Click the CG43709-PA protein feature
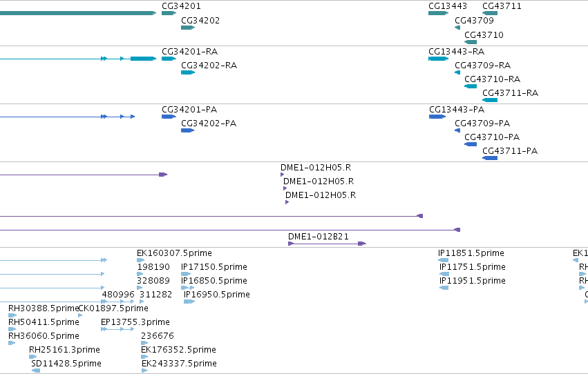588x374 pixels. (x=457, y=130)
